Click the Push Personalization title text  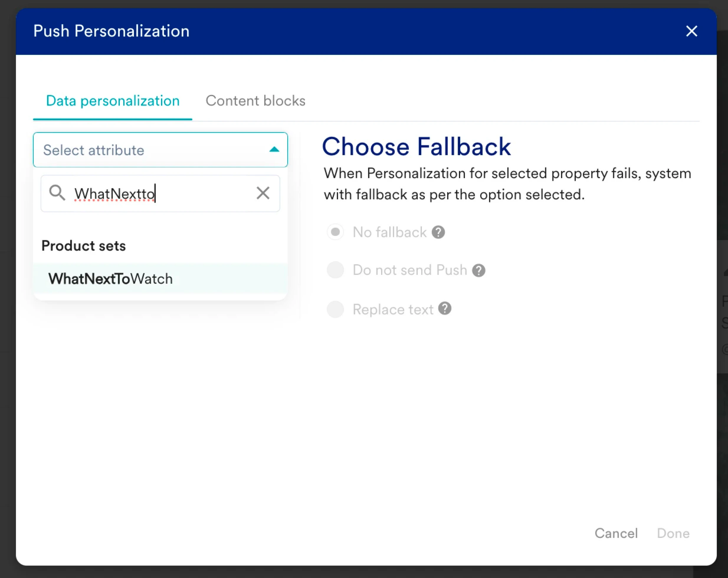111,31
